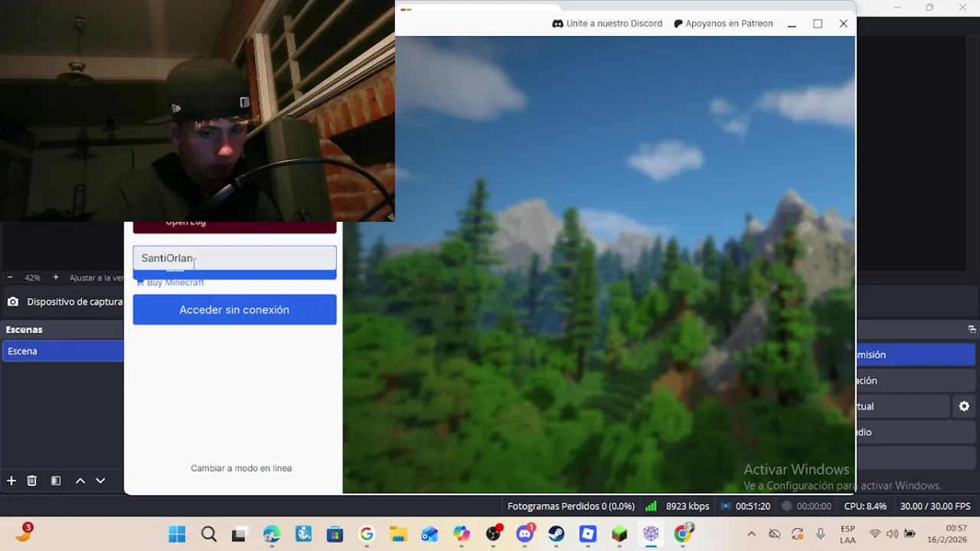Open Wi-Fi network settings in tray
The height and width of the screenshot is (551, 980).
[875, 534]
